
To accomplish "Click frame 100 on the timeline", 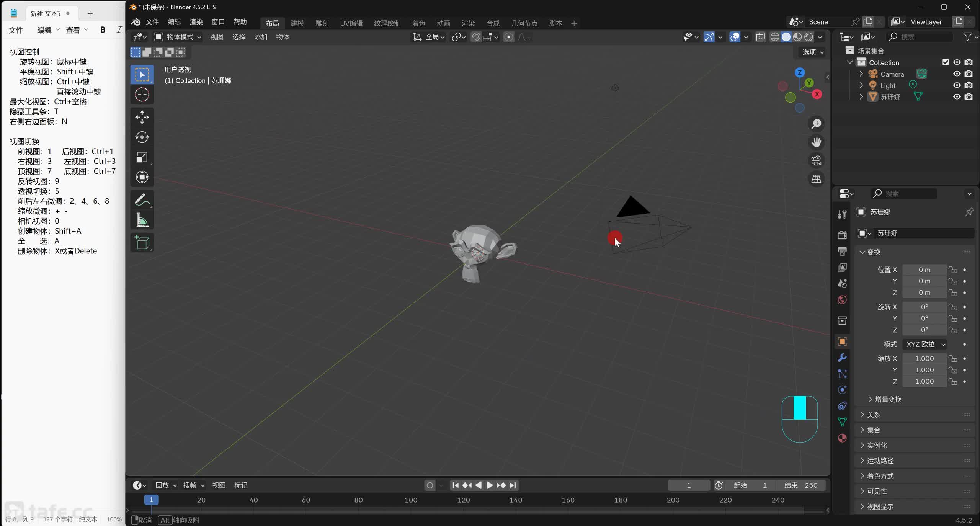I will pos(411,500).
